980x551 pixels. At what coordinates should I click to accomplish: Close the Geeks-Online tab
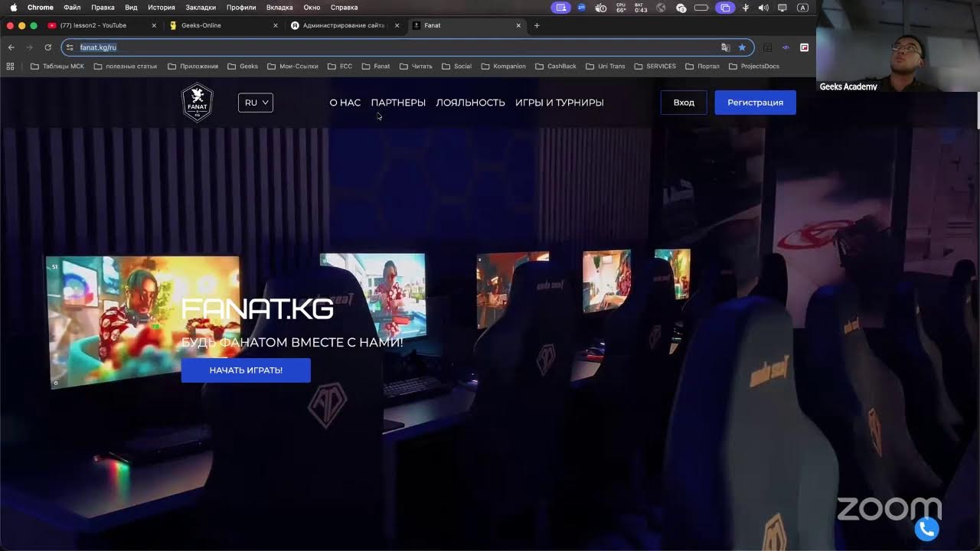(276, 25)
